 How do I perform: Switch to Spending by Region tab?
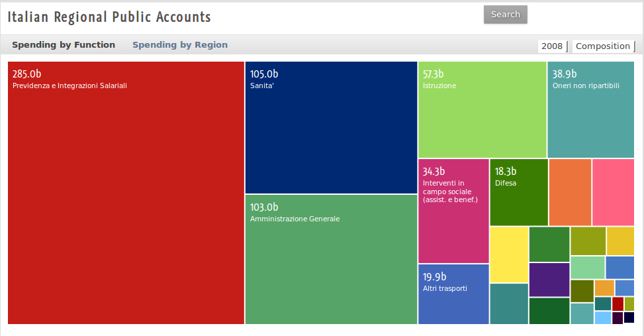pos(180,45)
